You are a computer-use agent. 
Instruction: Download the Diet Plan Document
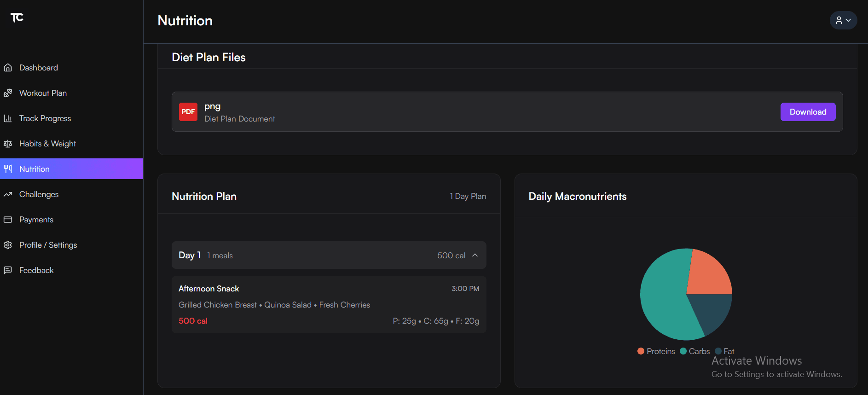coord(808,112)
